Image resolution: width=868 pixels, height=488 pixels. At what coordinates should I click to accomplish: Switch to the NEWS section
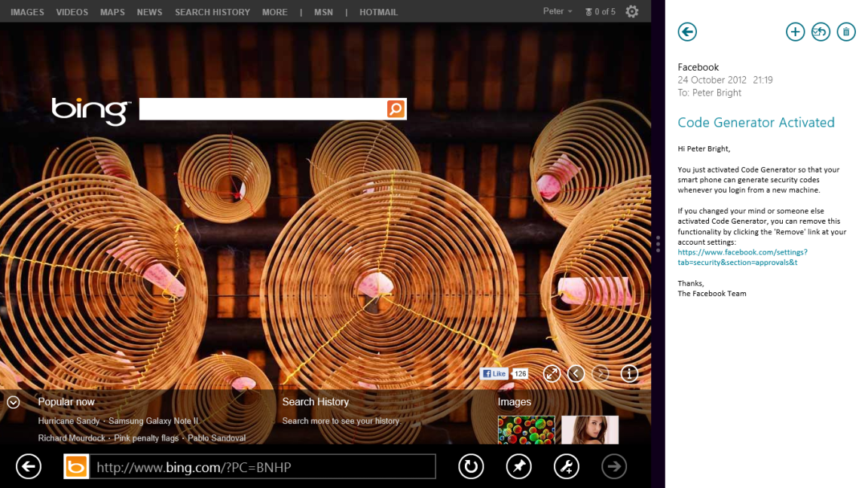pyautogui.click(x=149, y=11)
